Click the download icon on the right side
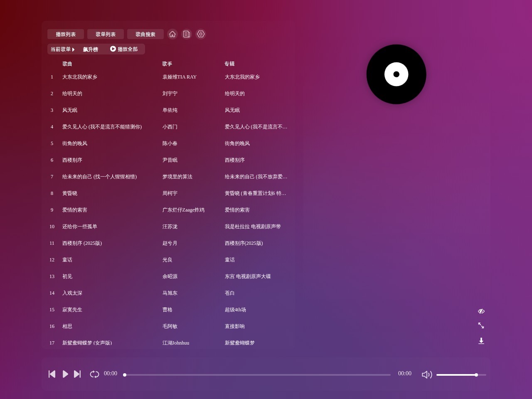 [481, 340]
